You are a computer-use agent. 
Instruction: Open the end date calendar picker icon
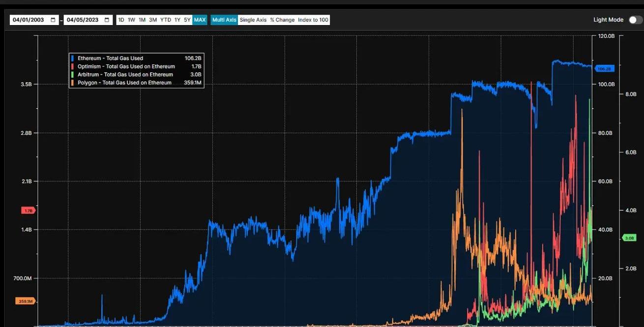tap(107, 20)
